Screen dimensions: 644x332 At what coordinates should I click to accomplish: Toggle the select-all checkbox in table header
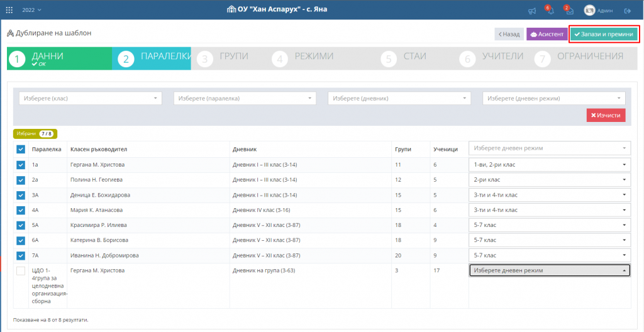pyautogui.click(x=21, y=149)
